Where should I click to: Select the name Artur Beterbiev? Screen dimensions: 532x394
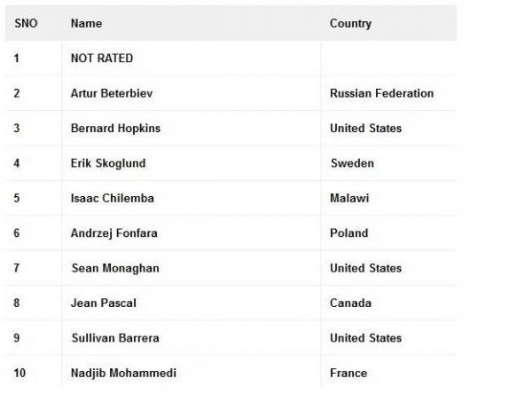112,93
